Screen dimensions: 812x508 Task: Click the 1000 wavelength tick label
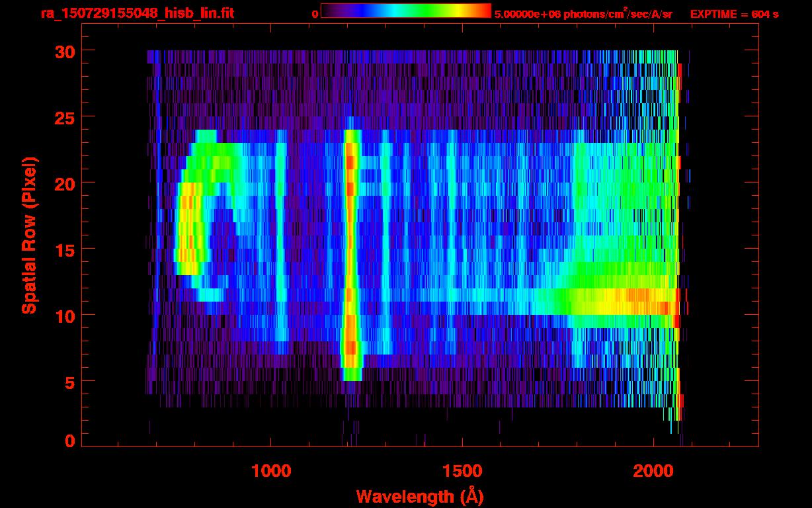pyautogui.click(x=271, y=471)
